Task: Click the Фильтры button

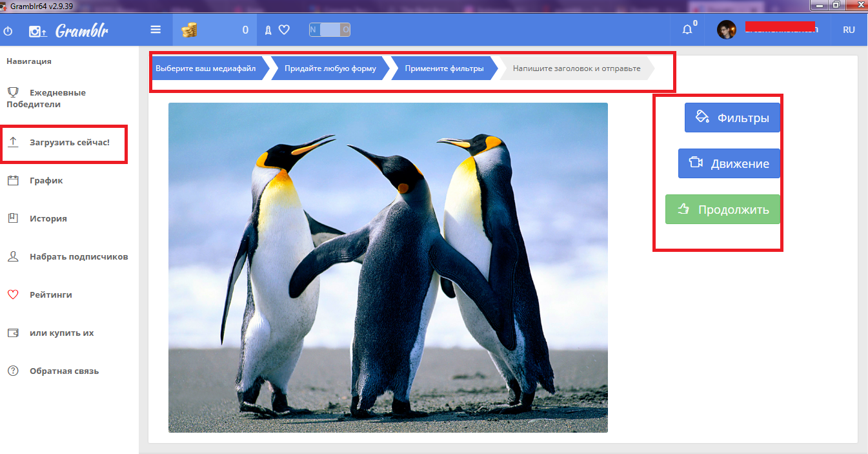Action: click(x=732, y=118)
